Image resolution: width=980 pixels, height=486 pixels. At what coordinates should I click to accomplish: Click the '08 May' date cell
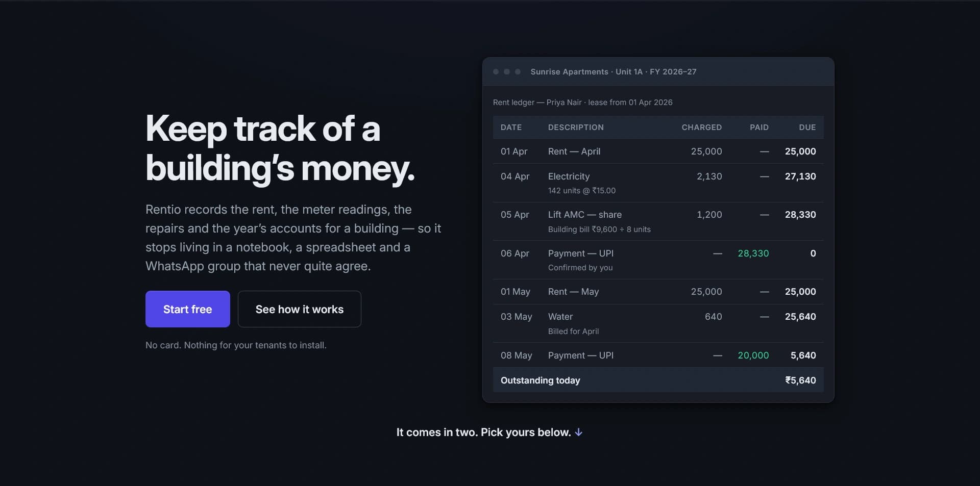click(517, 355)
